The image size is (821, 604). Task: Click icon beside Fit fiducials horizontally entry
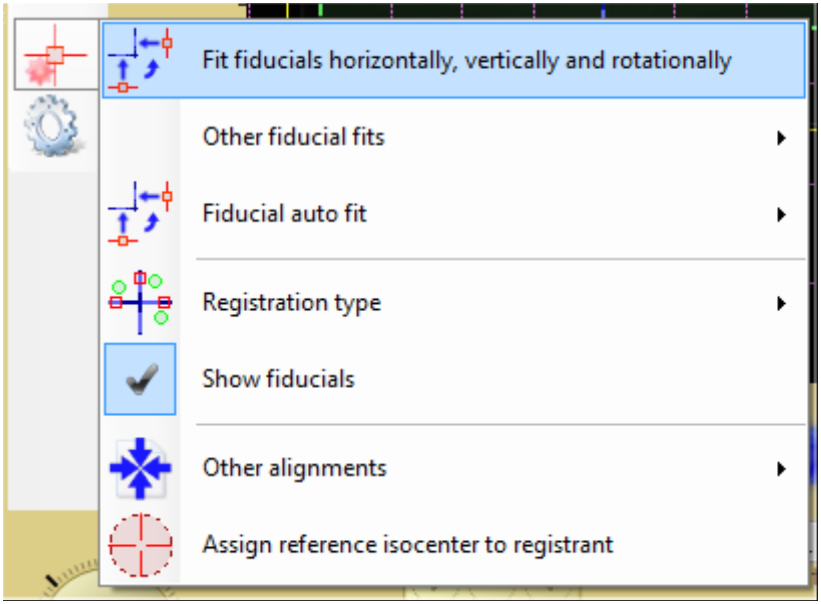pyautogui.click(x=140, y=60)
